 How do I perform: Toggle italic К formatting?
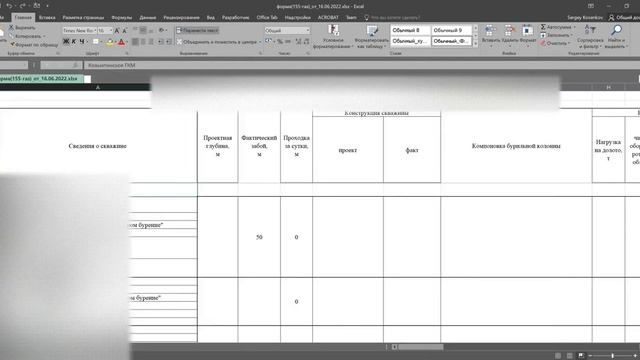pos(74,42)
